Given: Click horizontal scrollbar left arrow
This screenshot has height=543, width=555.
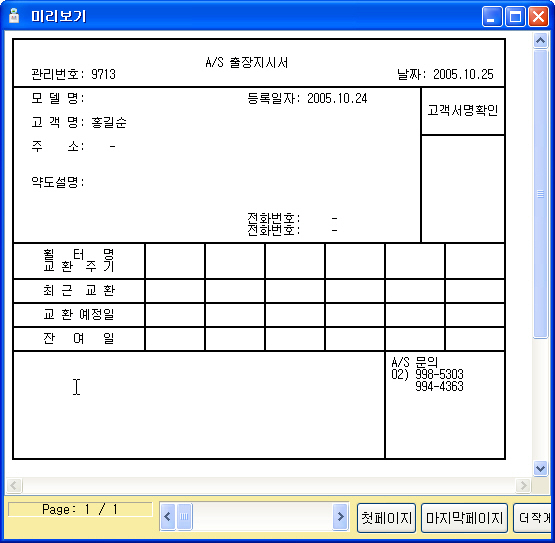Looking at the screenshot, I should pos(14,485).
